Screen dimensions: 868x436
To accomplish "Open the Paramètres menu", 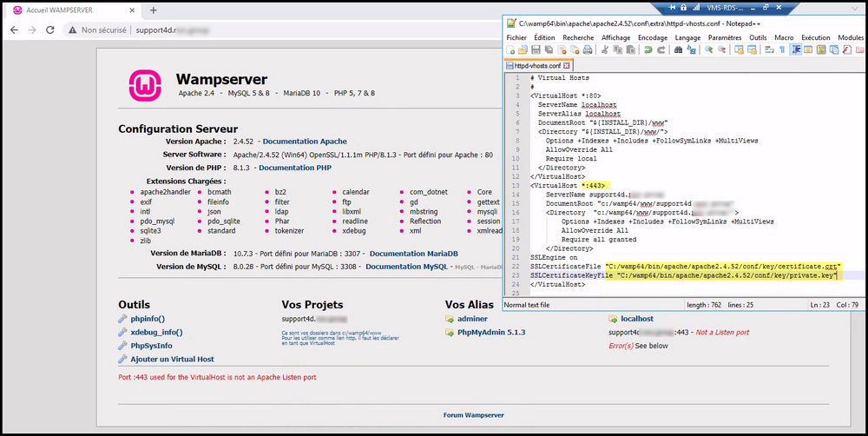I will [725, 37].
